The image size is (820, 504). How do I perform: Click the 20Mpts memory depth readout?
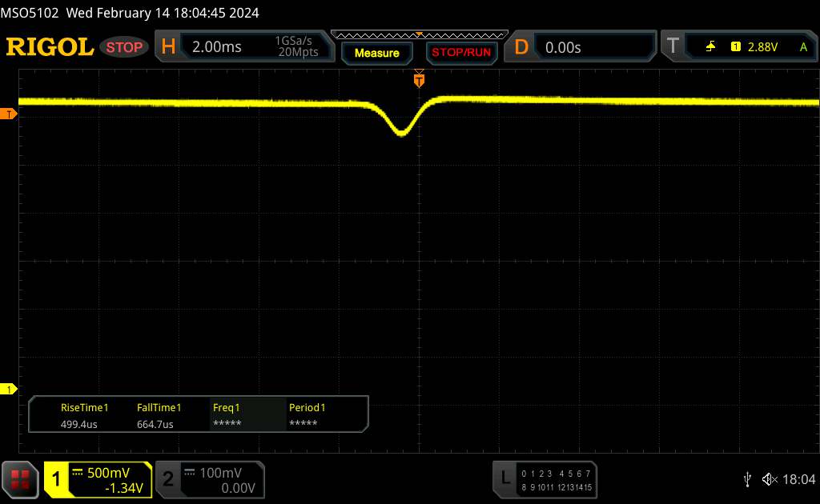(298, 52)
